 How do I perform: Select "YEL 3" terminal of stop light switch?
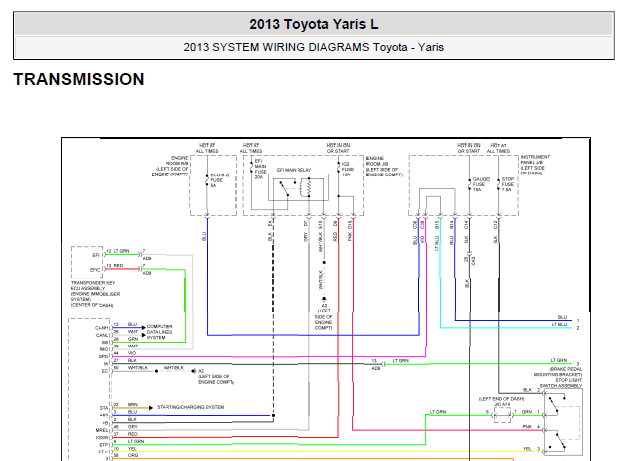(531, 449)
